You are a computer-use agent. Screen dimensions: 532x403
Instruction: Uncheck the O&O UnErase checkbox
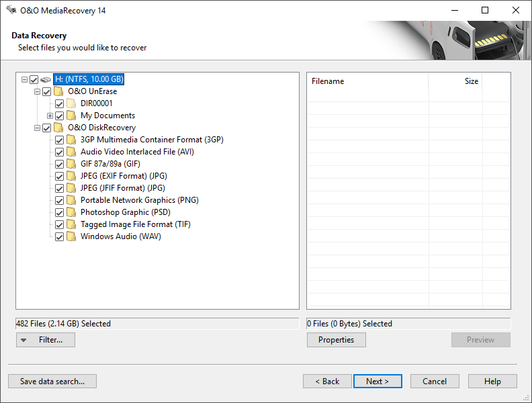coord(47,91)
